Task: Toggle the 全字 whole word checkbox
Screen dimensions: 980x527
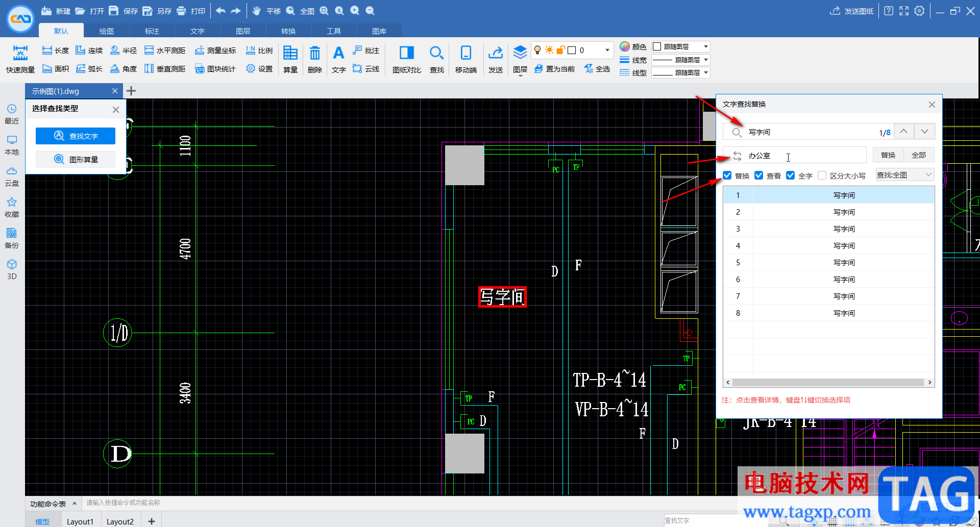Action: coord(791,175)
